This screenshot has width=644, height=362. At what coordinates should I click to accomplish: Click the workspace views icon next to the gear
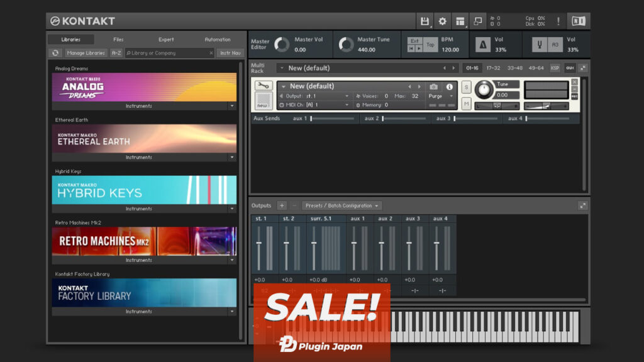click(460, 21)
